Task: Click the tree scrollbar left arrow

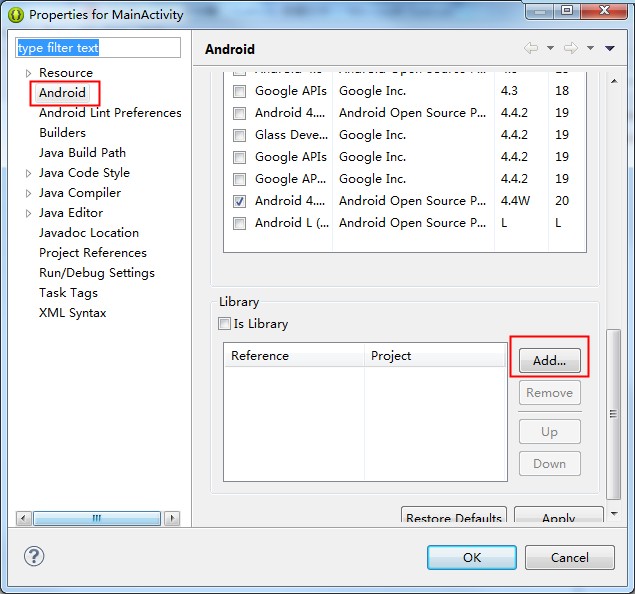Action: [23, 518]
